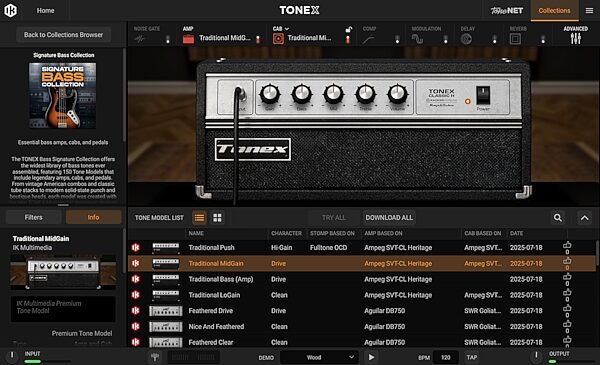Click IK icon on Feathered Drive row
This screenshot has width=600, height=365.
click(x=135, y=311)
